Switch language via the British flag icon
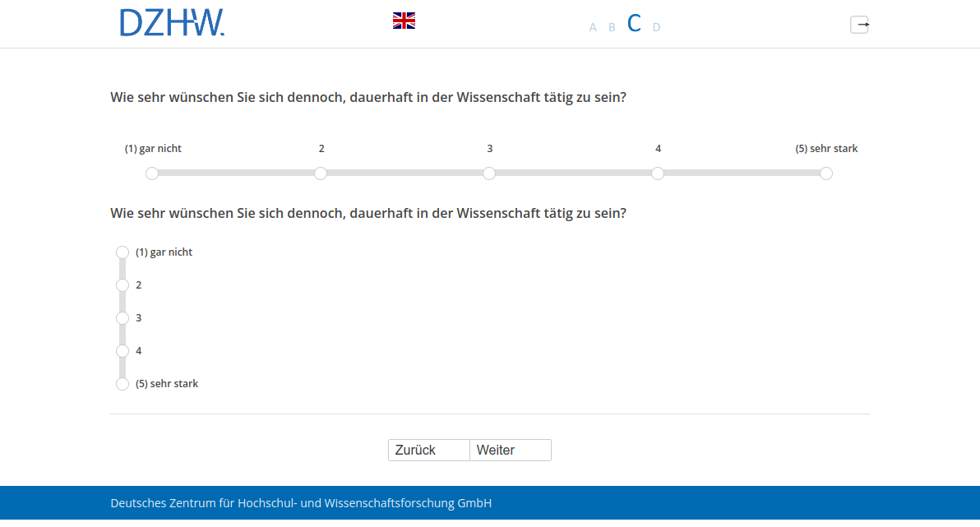Viewport: 980px width, 527px height. click(404, 21)
